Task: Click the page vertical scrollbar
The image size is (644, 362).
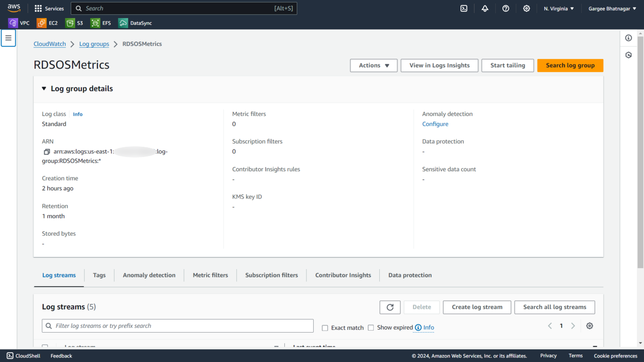Action: click(x=641, y=152)
